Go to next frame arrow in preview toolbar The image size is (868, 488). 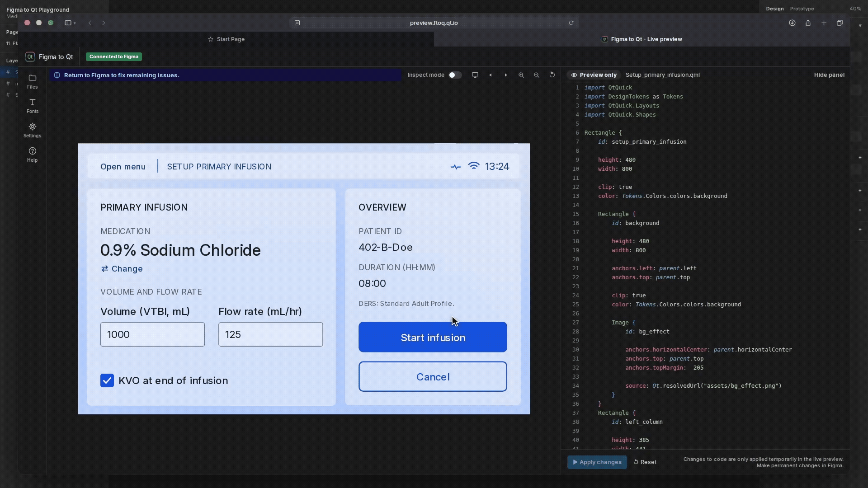tap(505, 75)
